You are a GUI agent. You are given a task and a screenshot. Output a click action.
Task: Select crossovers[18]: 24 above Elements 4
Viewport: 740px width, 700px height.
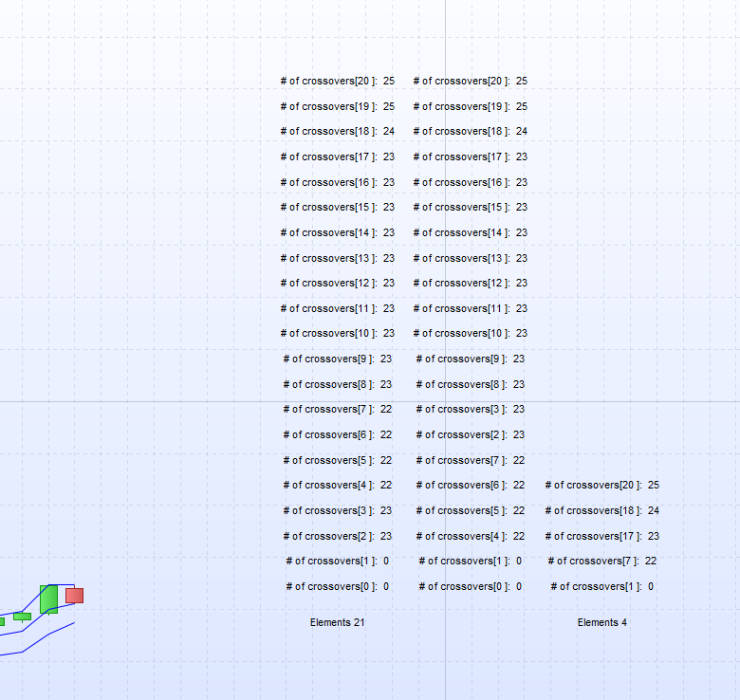[x=602, y=511]
